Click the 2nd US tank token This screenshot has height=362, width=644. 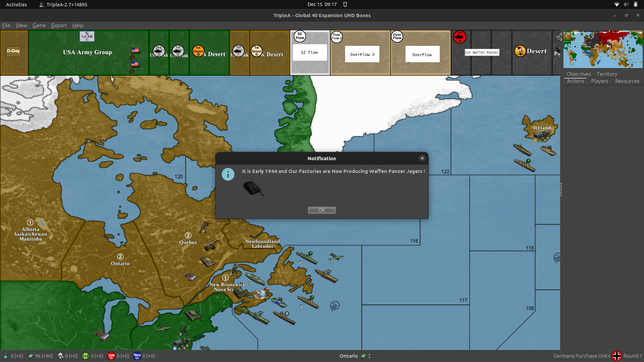point(159,51)
